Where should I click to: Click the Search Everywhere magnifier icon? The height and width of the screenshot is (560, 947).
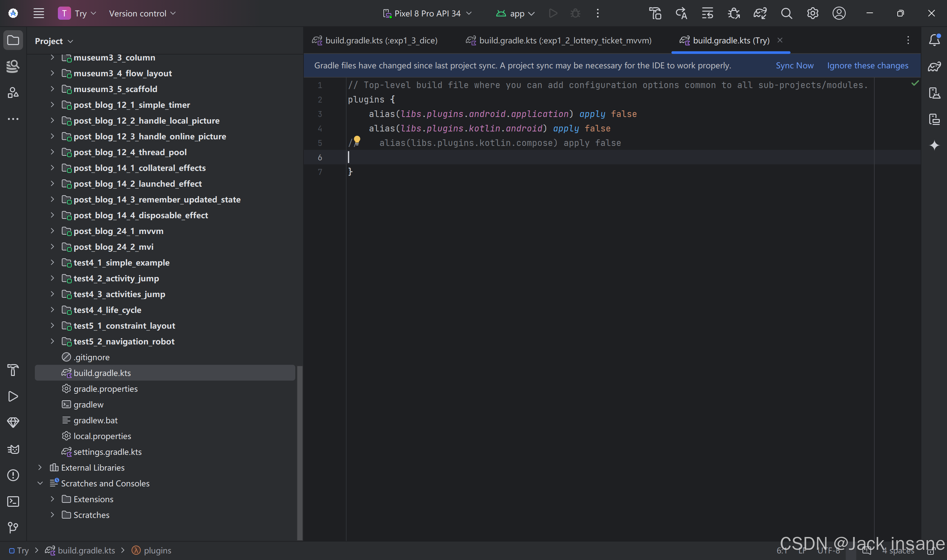coord(786,13)
